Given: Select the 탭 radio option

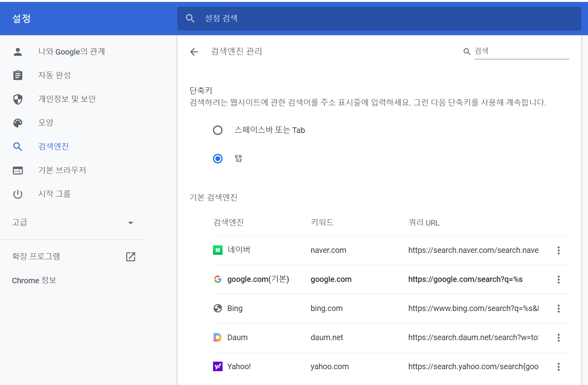Looking at the screenshot, I should click(x=218, y=159).
